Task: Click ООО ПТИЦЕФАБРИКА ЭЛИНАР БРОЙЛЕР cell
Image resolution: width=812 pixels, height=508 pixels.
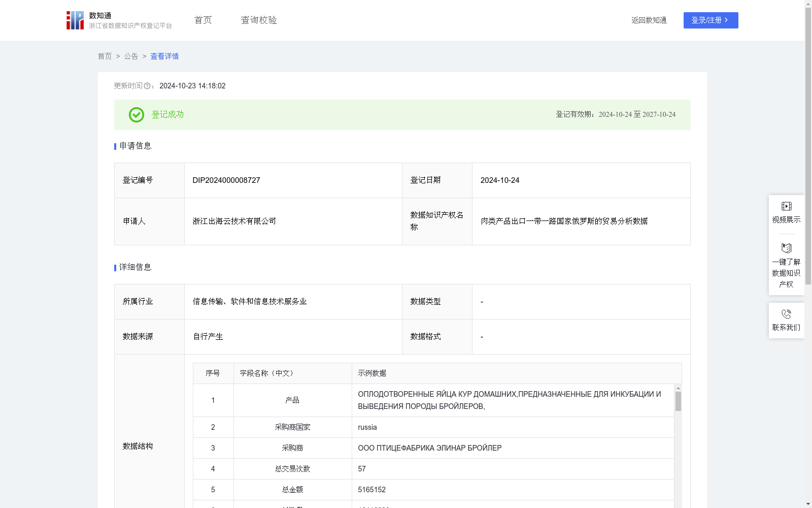Action: click(513, 448)
